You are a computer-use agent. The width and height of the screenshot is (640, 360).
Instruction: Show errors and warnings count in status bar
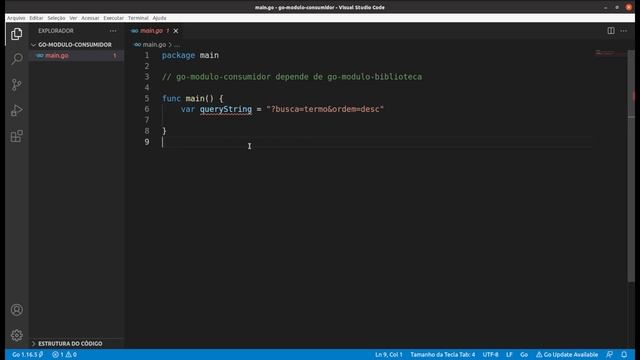coord(64,355)
